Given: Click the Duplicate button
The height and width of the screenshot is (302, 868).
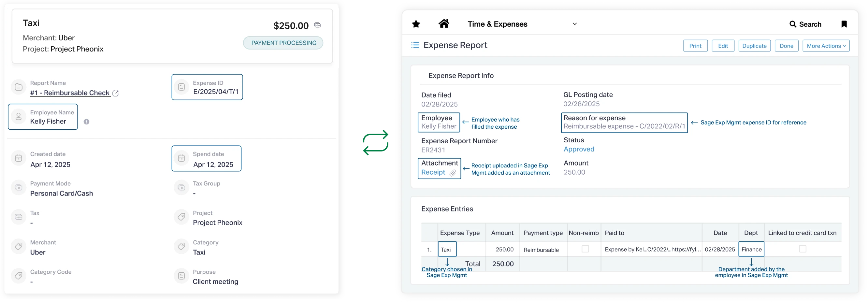Looking at the screenshot, I should tap(754, 46).
